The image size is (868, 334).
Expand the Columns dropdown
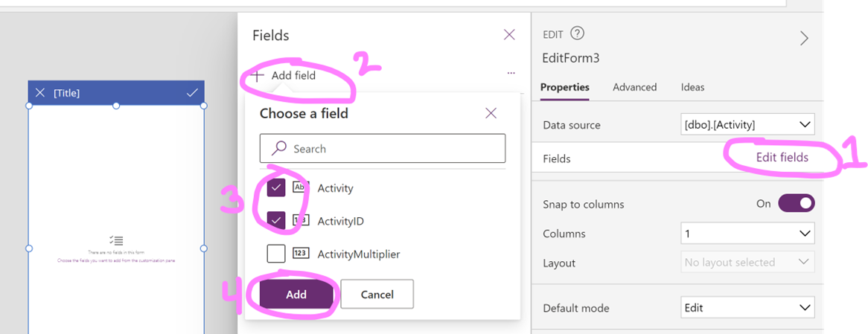coord(747,234)
